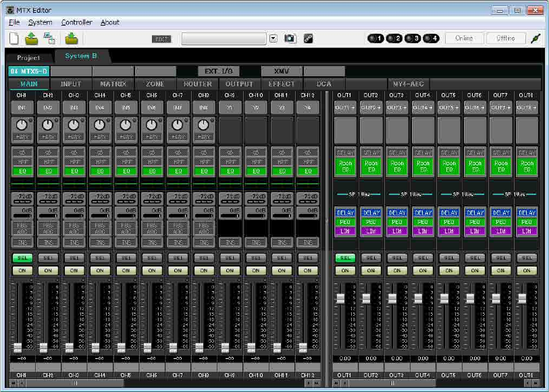Toggle the ON button for OUT4
This screenshot has height=392, width=549.
(x=423, y=271)
